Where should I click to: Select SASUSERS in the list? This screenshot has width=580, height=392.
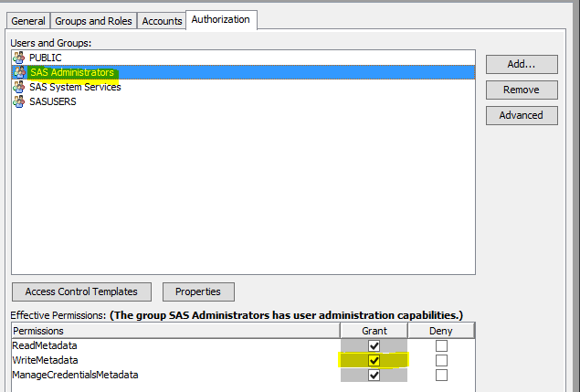click(x=243, y=101)
